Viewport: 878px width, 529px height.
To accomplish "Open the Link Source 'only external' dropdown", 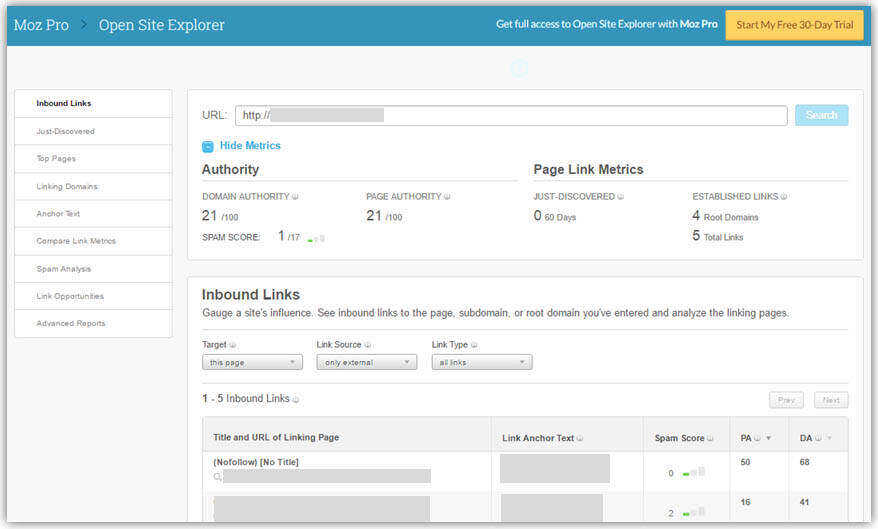I will pos(367,363).
